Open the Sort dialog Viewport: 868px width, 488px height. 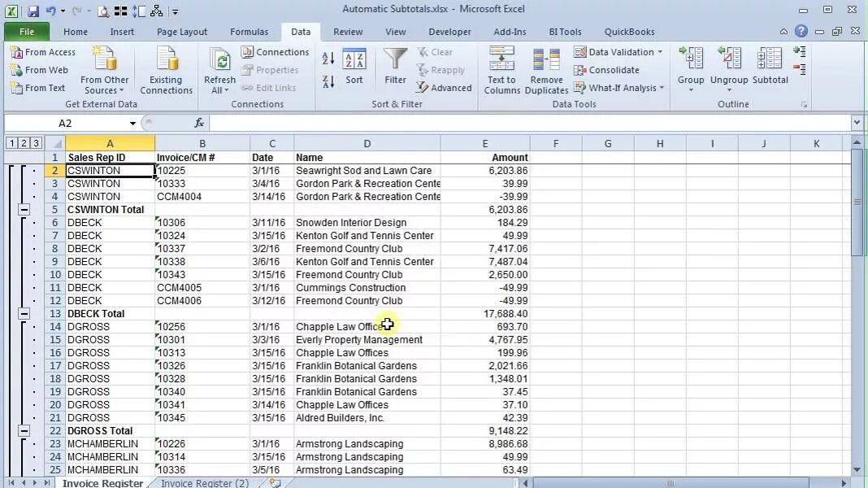click(354, 67)
